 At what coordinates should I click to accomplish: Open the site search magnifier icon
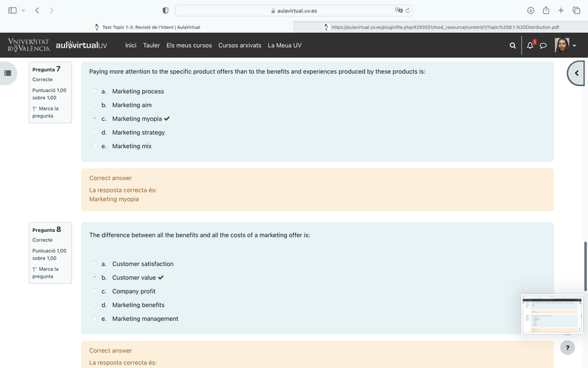tap(512, 46)
